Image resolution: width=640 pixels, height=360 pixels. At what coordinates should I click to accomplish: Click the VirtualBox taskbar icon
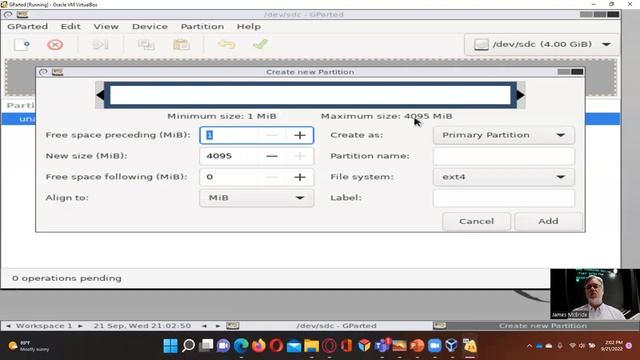pyautogui.click(x=452, y=346)
